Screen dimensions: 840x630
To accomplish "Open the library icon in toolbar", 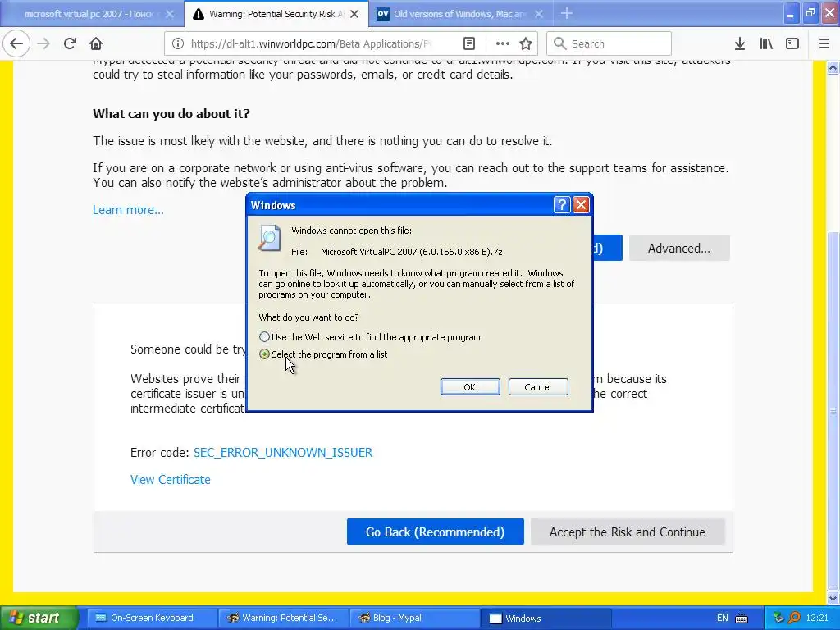I will point(766,44).
